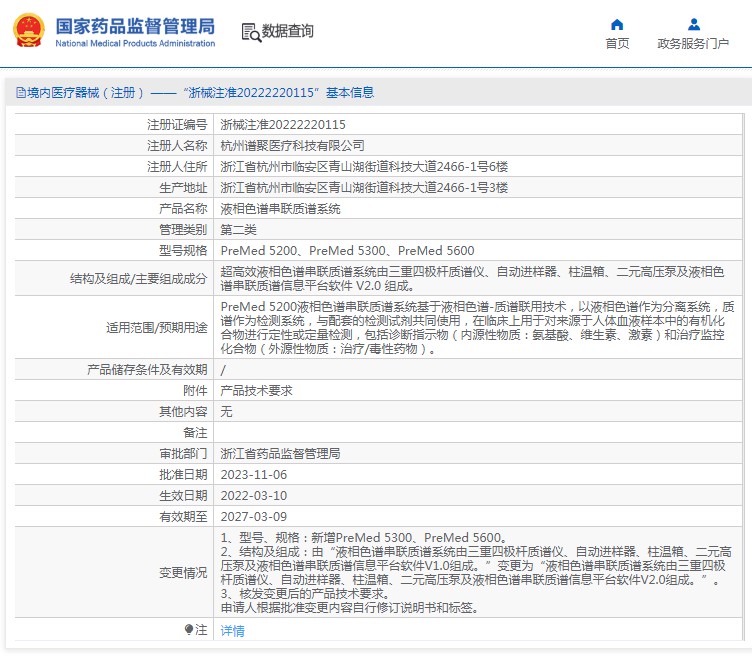Image resolution: width=752 pixels, height=656 pixels.
Task: Select 无 in 其他内容 row
Action: (x=226, y=412)
